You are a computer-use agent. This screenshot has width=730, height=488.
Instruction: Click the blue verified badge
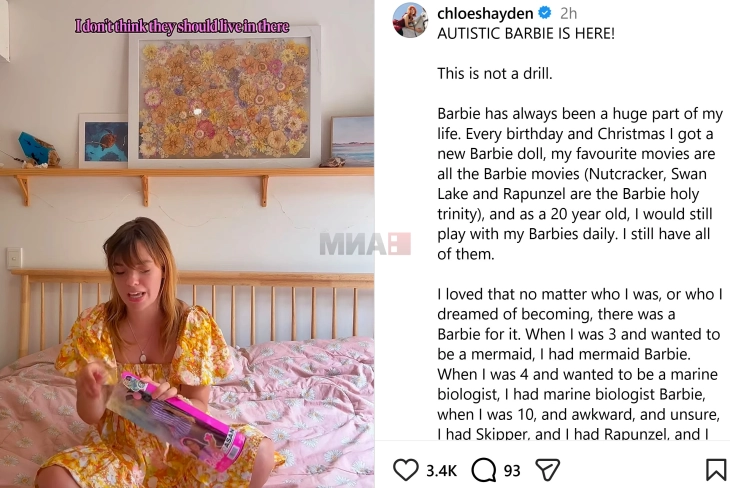click(545, 13)
